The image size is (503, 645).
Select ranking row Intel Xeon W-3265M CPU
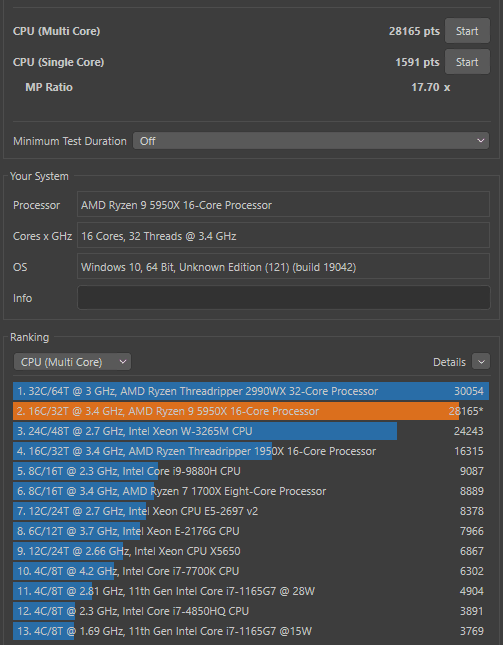coord(251,431)
